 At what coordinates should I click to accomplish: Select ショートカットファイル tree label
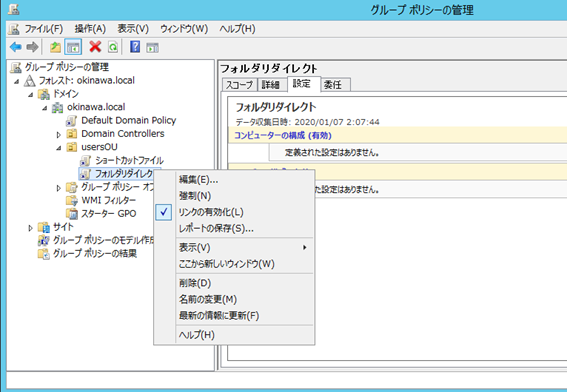(129, 160)
